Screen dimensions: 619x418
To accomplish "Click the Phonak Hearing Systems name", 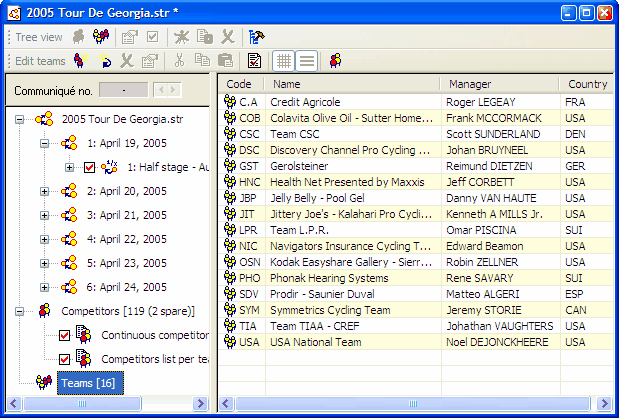I will tap(329, 278).
